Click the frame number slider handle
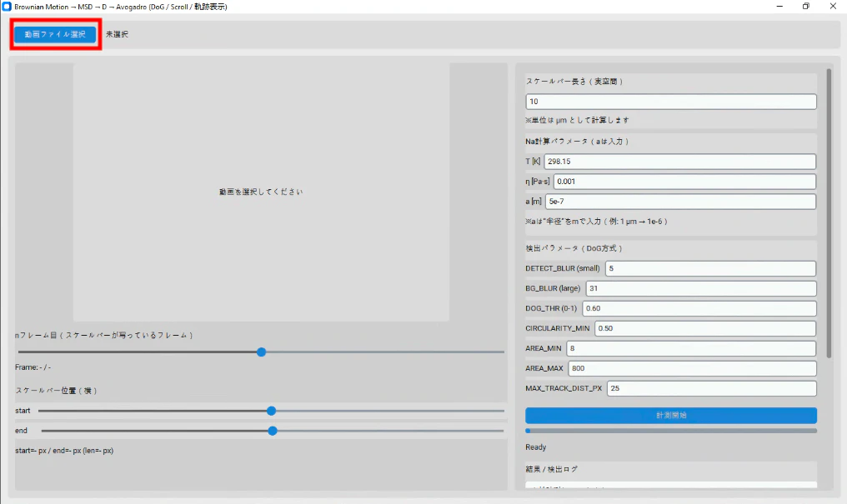847x504 pixels. (x=262, y=352)
